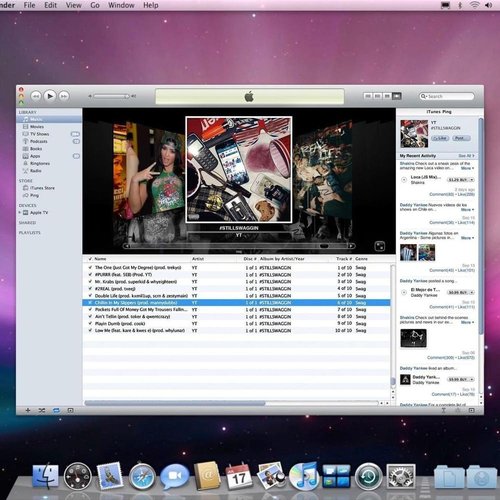Open the View menu
Screen dimensions: 500x500
point(73,5)
